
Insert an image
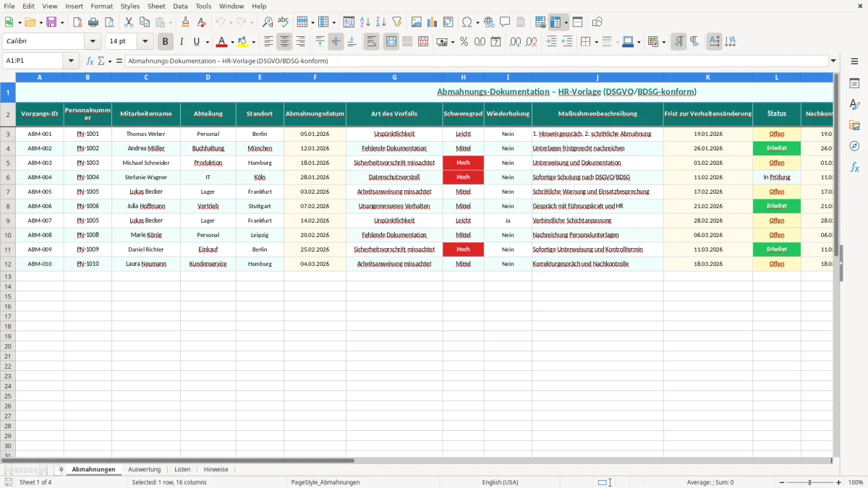coord(417,22)
